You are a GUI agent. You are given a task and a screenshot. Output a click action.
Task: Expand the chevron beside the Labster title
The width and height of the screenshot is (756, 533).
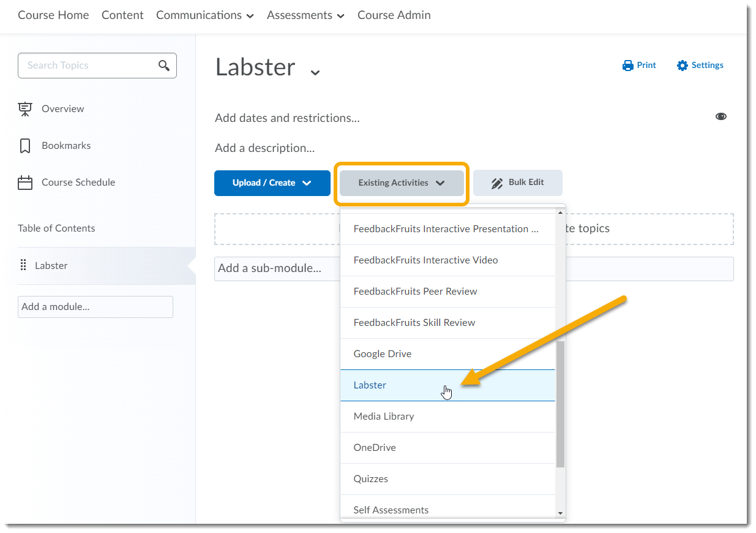(x=315, y=72)
